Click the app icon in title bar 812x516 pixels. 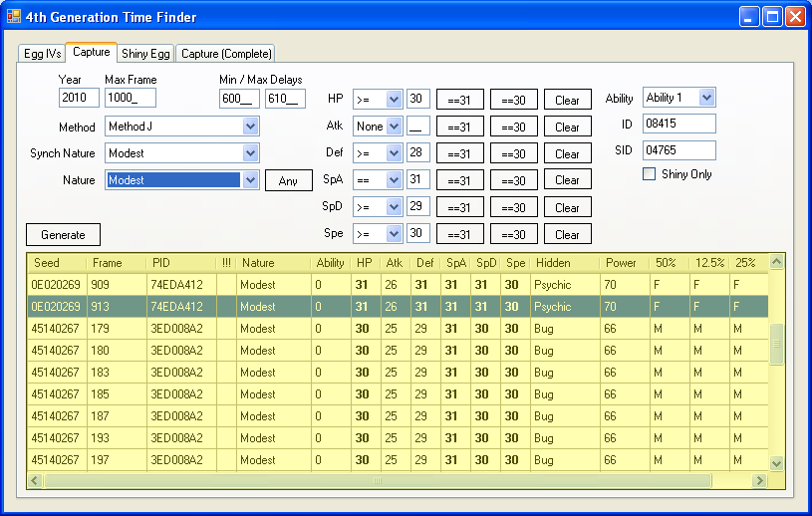click(x=14, y=17)
